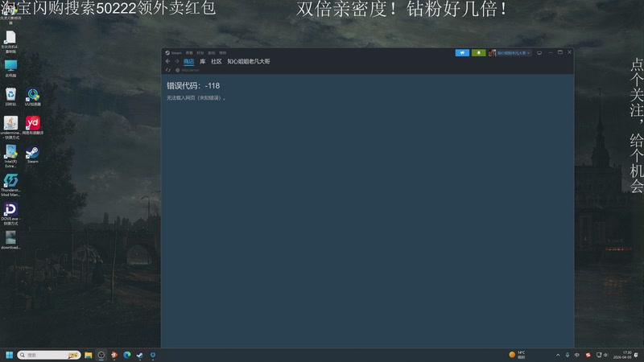Select the DOVE.exe shortcut icon
This screenshot has width=644, height=362.
tap(10, 213)
